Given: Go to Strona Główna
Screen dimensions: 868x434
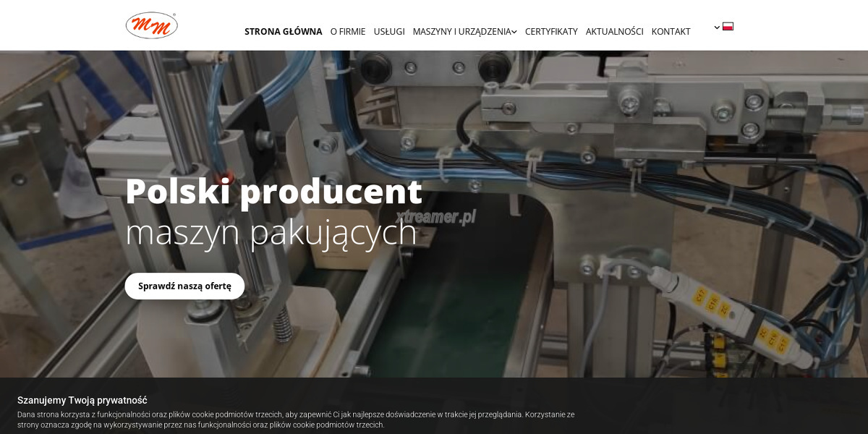Looking at the screenshot, I should 284,32.
